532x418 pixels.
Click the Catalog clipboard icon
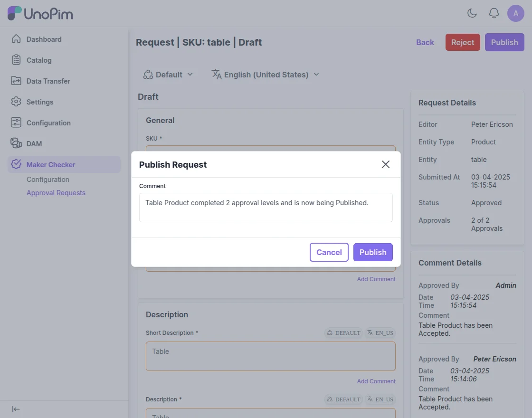(x=16, y=60)
